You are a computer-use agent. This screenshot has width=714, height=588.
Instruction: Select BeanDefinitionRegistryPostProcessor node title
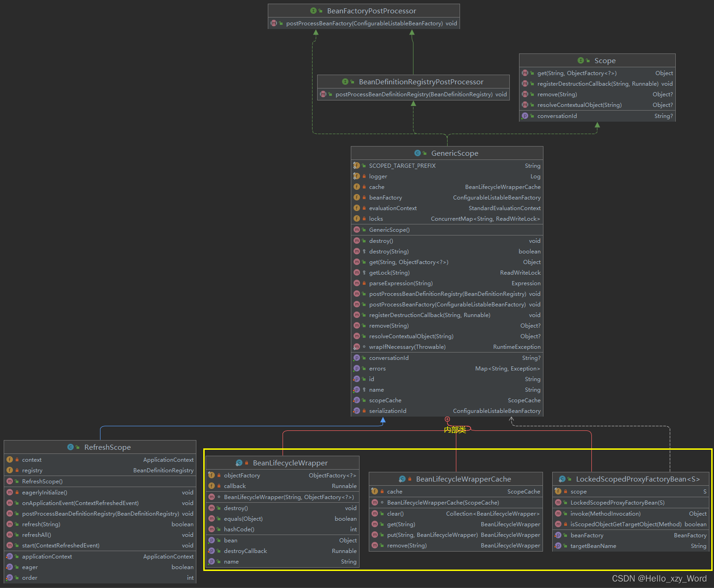coord(421,82)
